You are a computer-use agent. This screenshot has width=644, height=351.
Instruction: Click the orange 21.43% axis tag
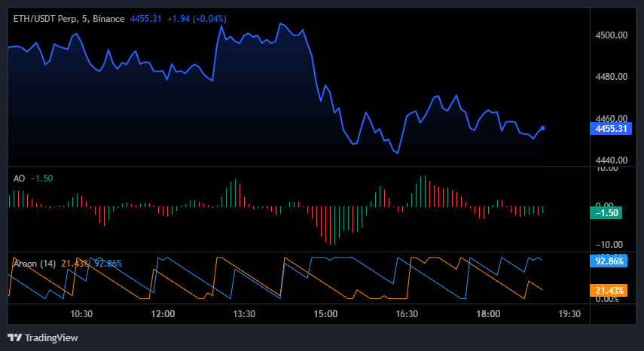609,290
